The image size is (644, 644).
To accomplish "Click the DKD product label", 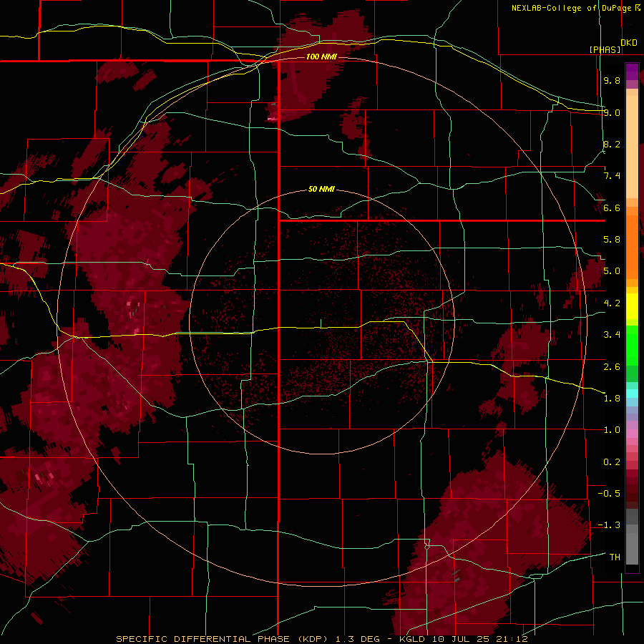I will pyautogui.click(x=629, y=42).
